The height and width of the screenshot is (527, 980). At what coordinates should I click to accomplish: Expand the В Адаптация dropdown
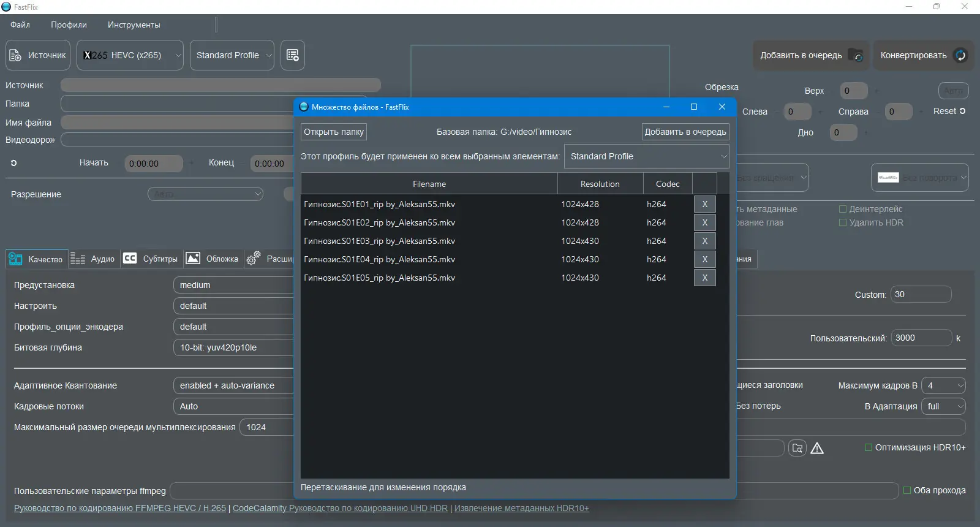point(944,406)
